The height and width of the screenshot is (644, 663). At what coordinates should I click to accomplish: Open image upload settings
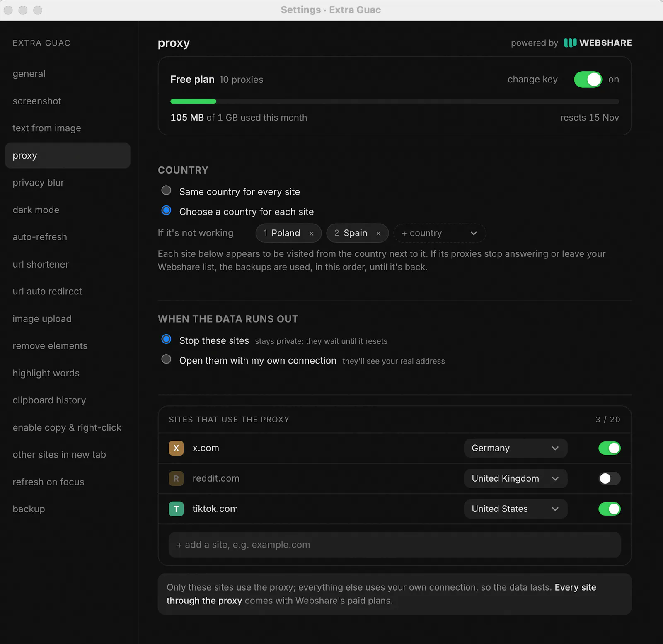click(x=68, y=319)
